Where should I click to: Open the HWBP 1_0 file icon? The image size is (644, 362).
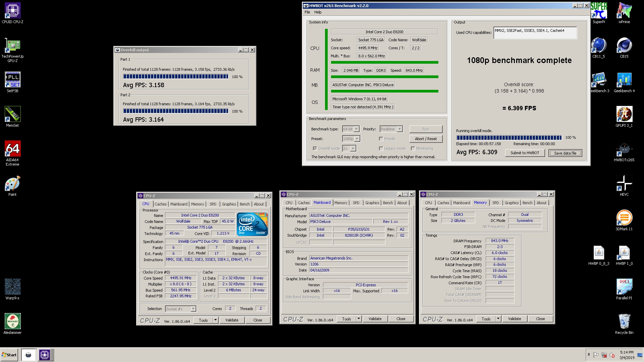[x=624, y=255]
